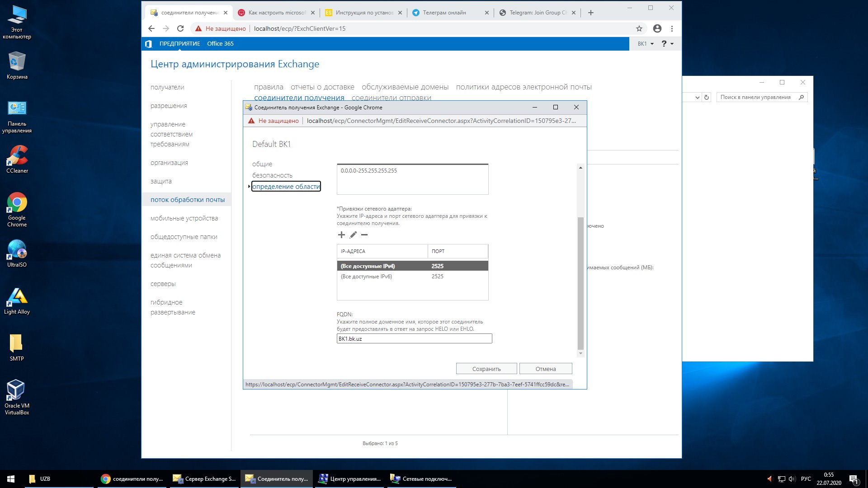Click the FQDN input field BK1.bk.uz
868x488 pixels.
[x=414, y=338]
